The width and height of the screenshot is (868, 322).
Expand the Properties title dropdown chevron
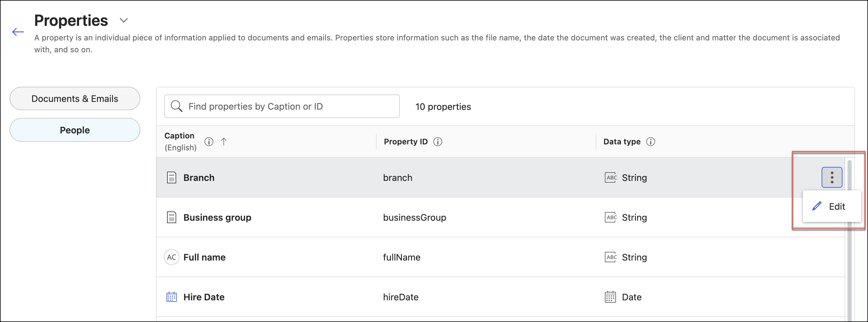[x=124, y=20]
